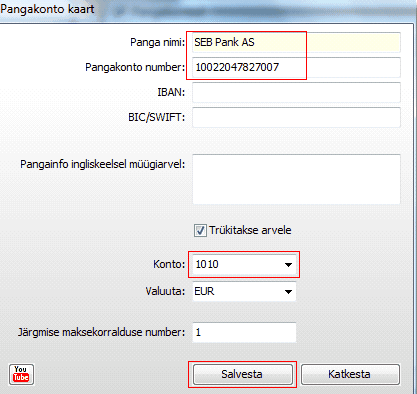
Task: Click the Konto label text
Action: tap(169, 264)
